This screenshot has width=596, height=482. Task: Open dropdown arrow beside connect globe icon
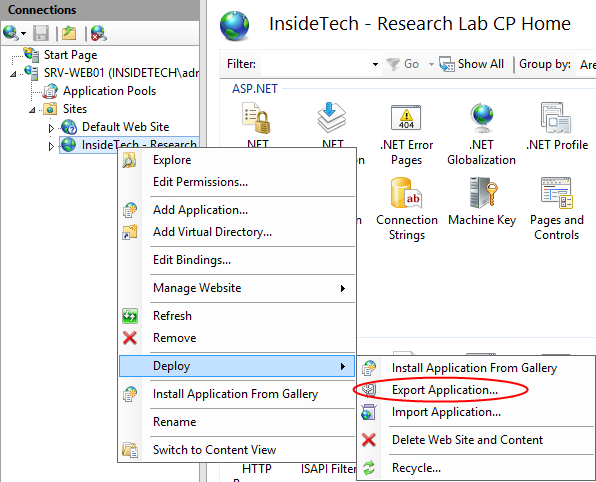click(x=24, y=33)
